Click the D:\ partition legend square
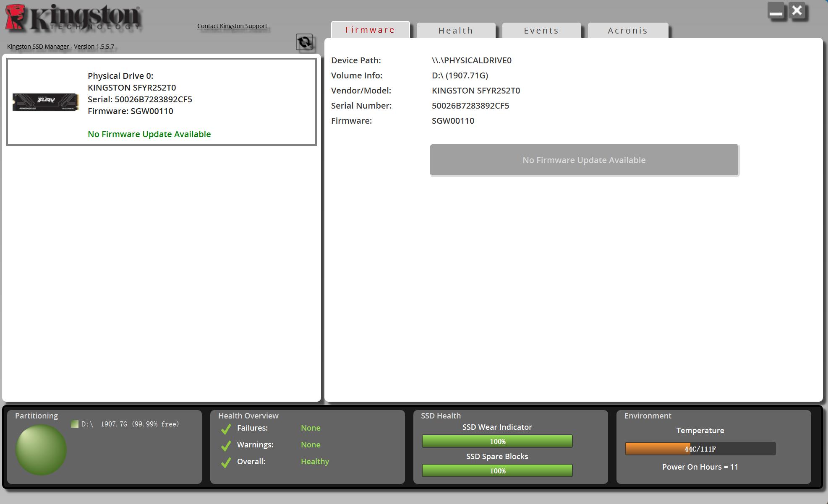Image resolution: width=828 pixels, height=504 pixels. pos(75,424)
